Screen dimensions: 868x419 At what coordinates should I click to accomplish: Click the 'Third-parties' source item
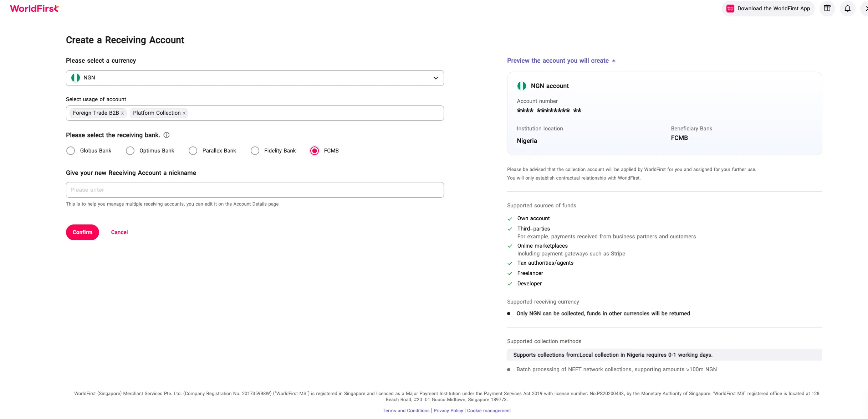[533, 229]
